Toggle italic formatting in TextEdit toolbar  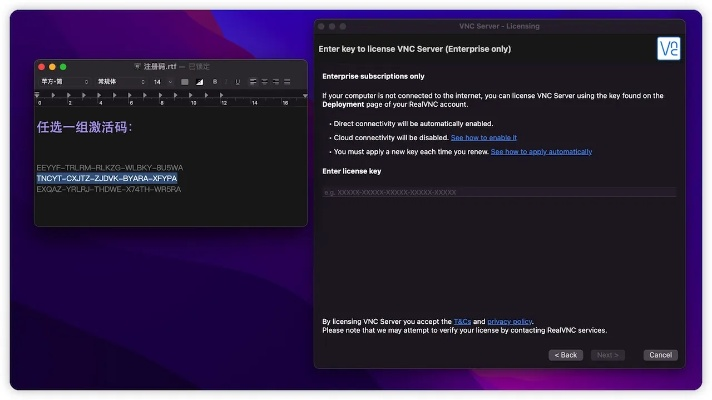point(226,82)
